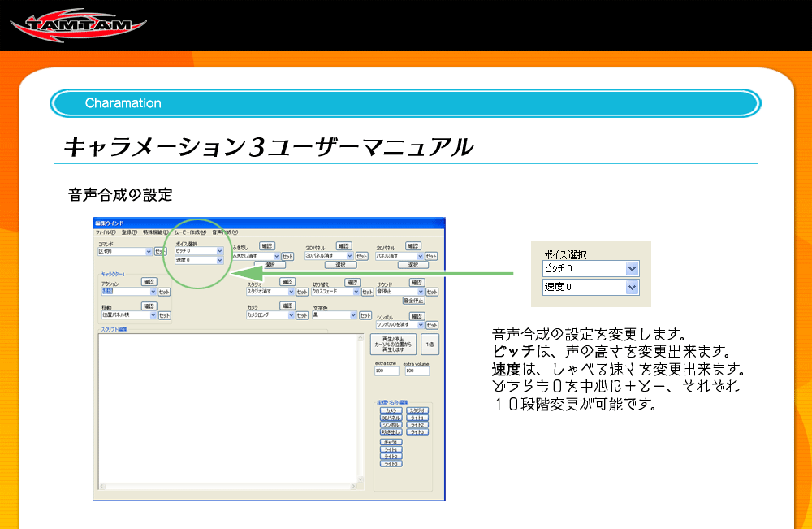Open the 登録(T) menu
The width and height of the screenshot is (812, 529).
(129, 232)
